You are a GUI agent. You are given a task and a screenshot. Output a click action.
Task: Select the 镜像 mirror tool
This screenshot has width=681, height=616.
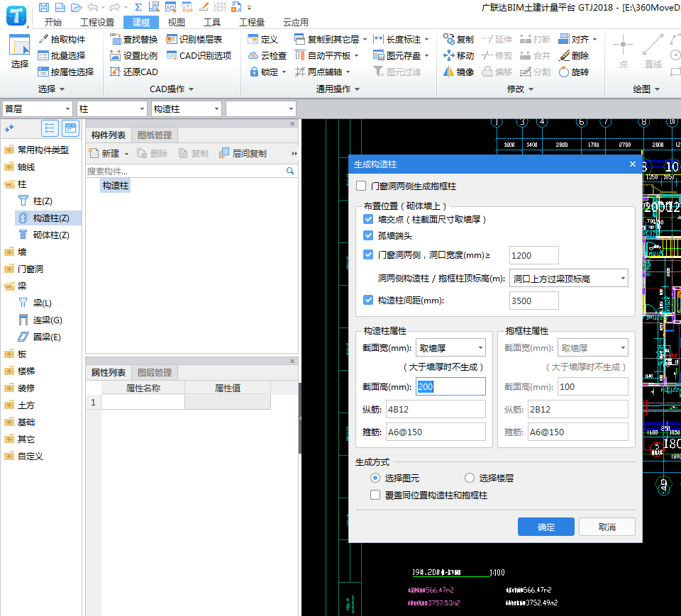[458, 72]
